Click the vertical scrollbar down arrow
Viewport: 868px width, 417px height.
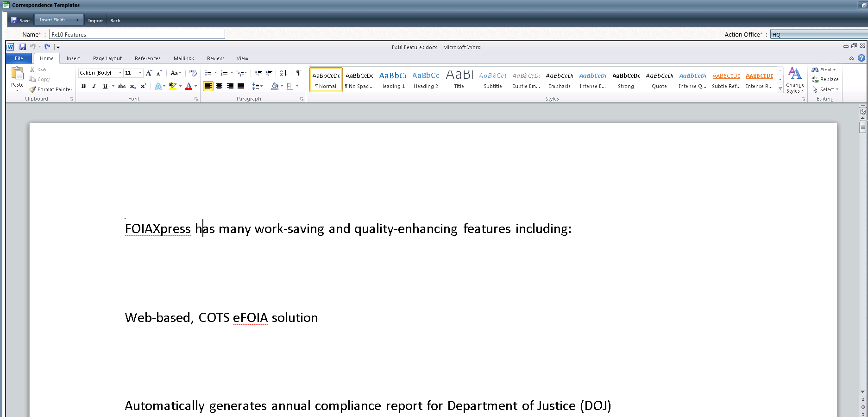click(862, 392)
